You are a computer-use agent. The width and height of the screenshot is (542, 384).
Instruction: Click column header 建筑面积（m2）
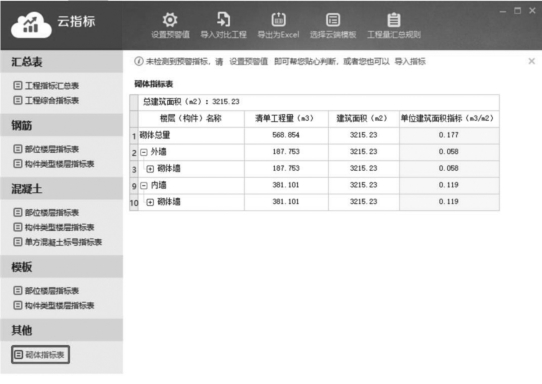point(363,119)
